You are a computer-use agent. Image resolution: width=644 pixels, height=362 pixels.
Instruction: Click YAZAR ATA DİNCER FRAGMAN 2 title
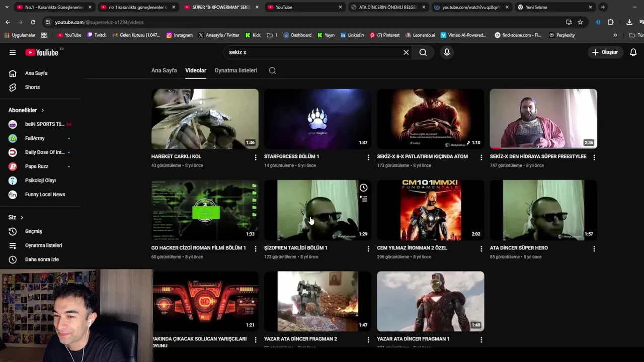tap(300, 339)
